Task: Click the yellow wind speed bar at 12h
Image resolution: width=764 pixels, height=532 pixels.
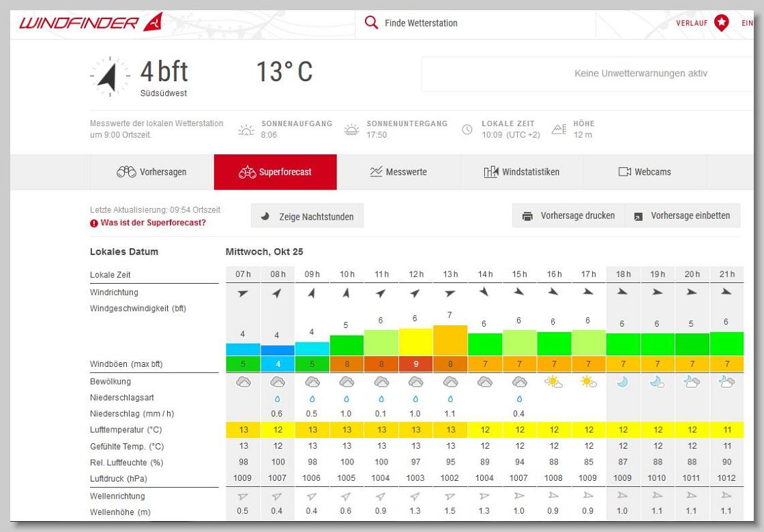Action: [415, 342]
